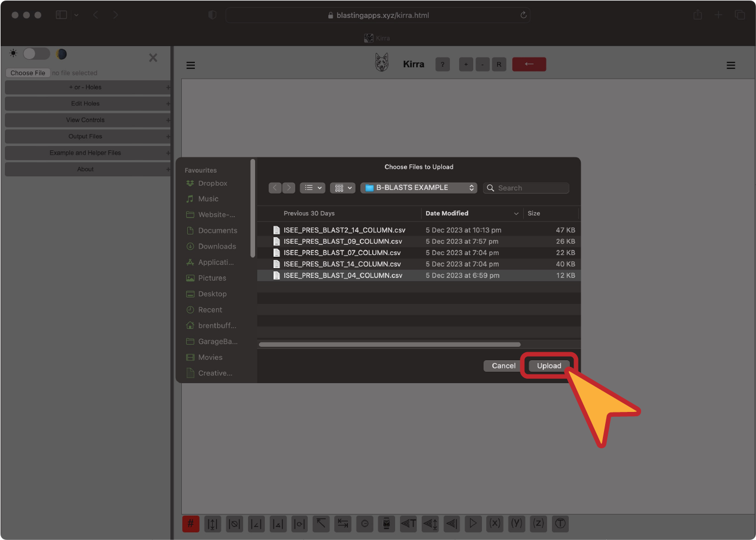
Task: Select ISEE_PRES_BLAST_09_COLUMN.csv file
Action: pyautogui.click(x=342, y=242)
